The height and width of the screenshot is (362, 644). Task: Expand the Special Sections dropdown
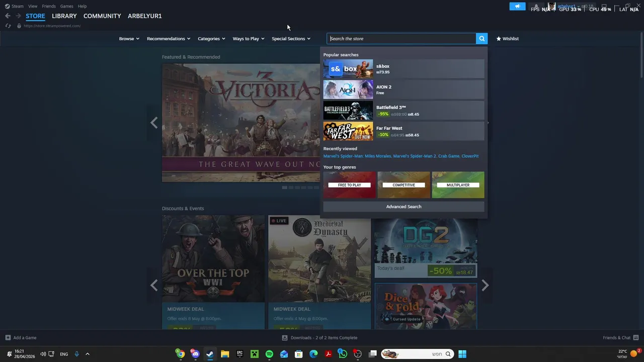pos(291,39)
